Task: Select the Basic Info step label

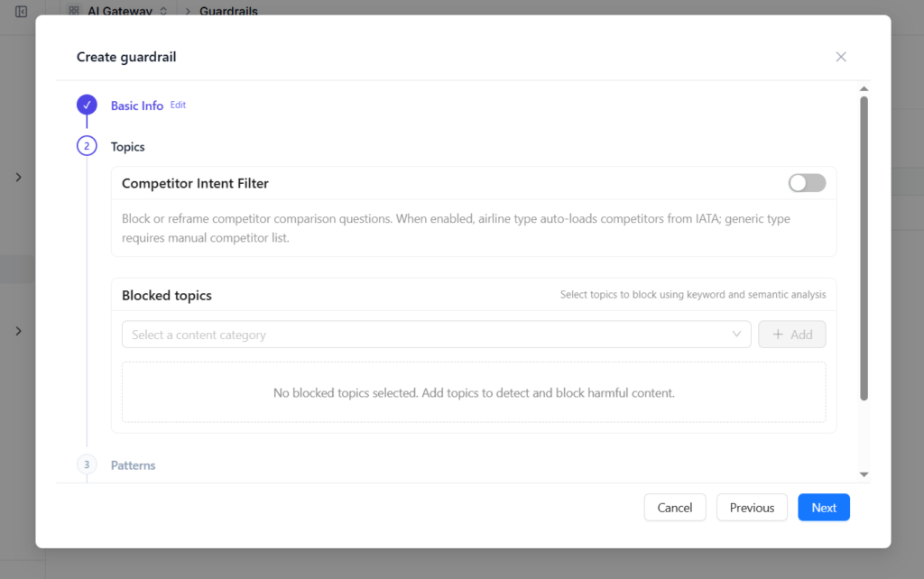Action: [137, 106]
